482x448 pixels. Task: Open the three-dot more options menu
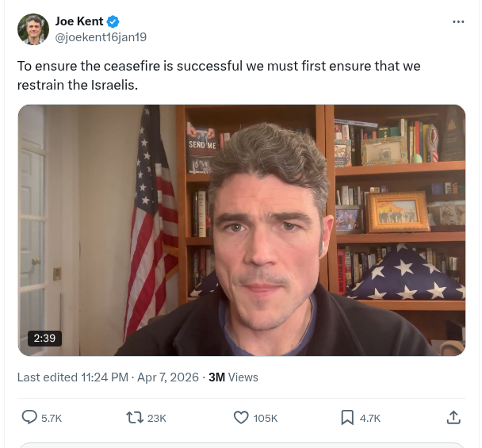click(458, 21)
